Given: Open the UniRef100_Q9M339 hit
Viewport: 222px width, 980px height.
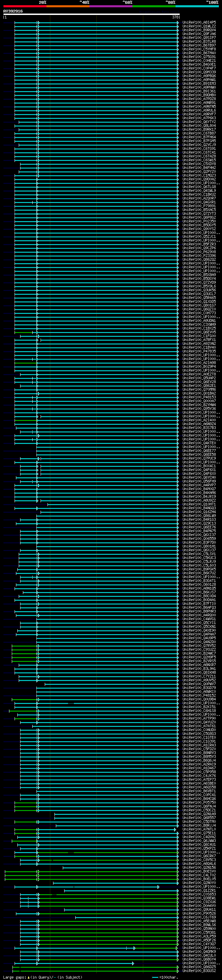Looking at the screenshot, I should coord(199,72).
